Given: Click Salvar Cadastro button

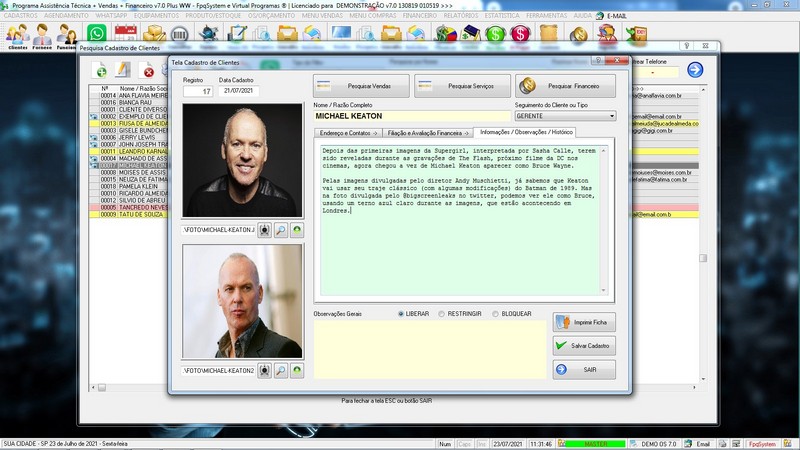Looking at the screenshot, I should 584,345.
